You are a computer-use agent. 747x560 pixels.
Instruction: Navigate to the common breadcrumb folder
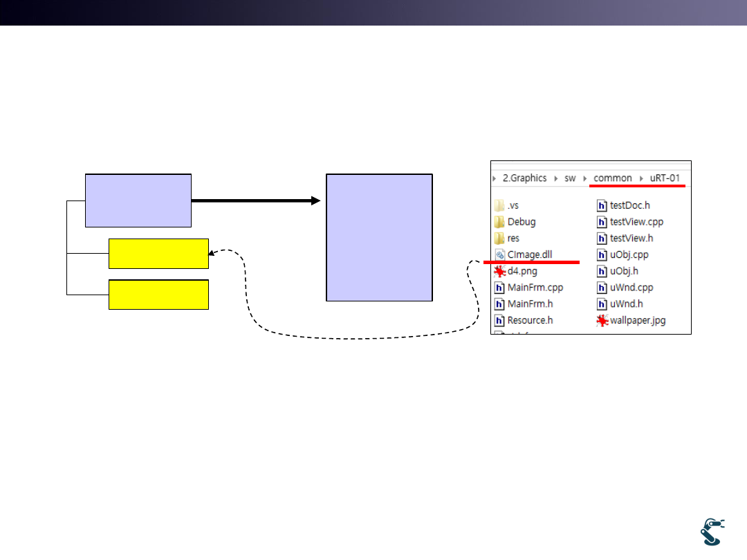pyautogui.click(x=613, y=178)
